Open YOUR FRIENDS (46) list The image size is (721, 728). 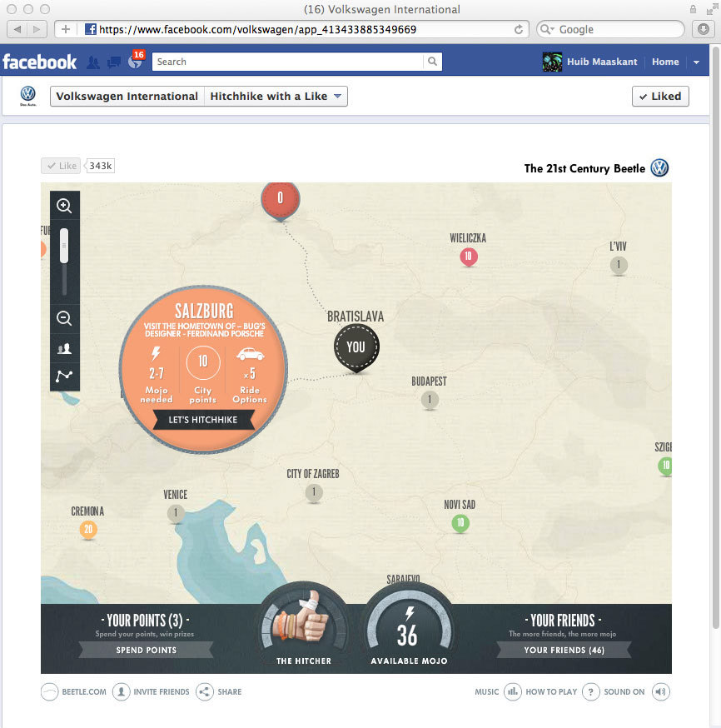pyautogui.click(x=564, y=650)
